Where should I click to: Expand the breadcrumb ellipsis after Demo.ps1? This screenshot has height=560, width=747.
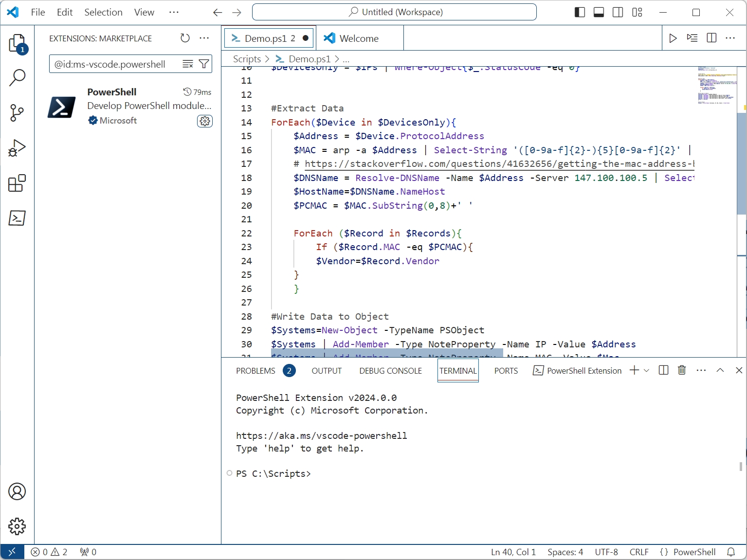(x=346, y=59)
